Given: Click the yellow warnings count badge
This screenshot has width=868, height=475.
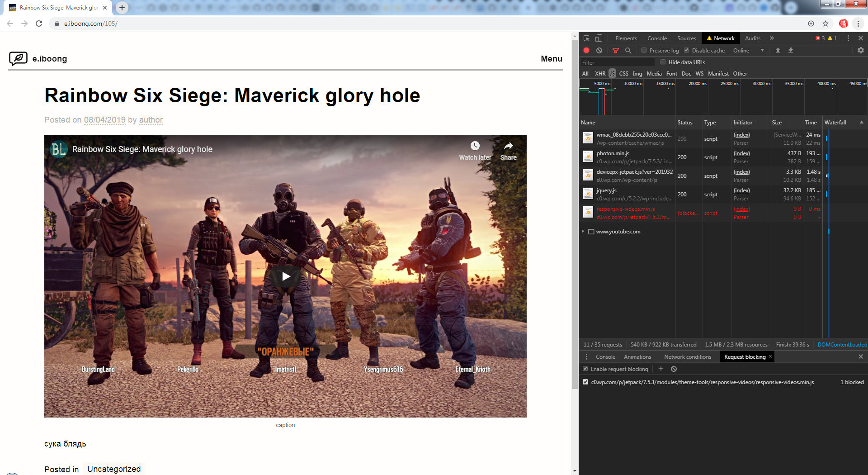Looking at the screenshot, I should [x=832, y=38].
